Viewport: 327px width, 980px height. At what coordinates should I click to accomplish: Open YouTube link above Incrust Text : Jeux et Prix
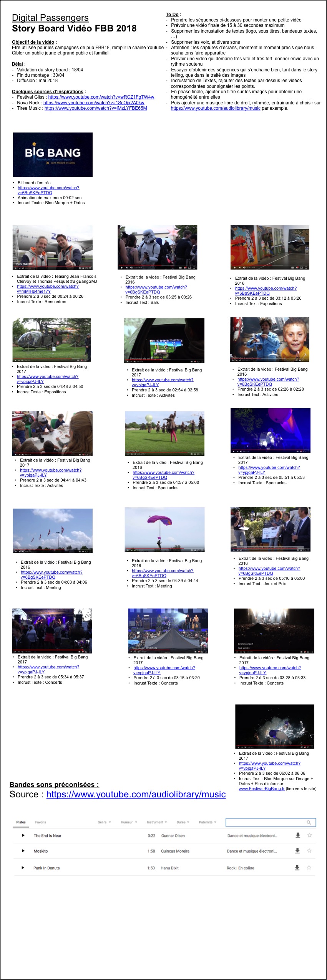[x=269, y=571]
